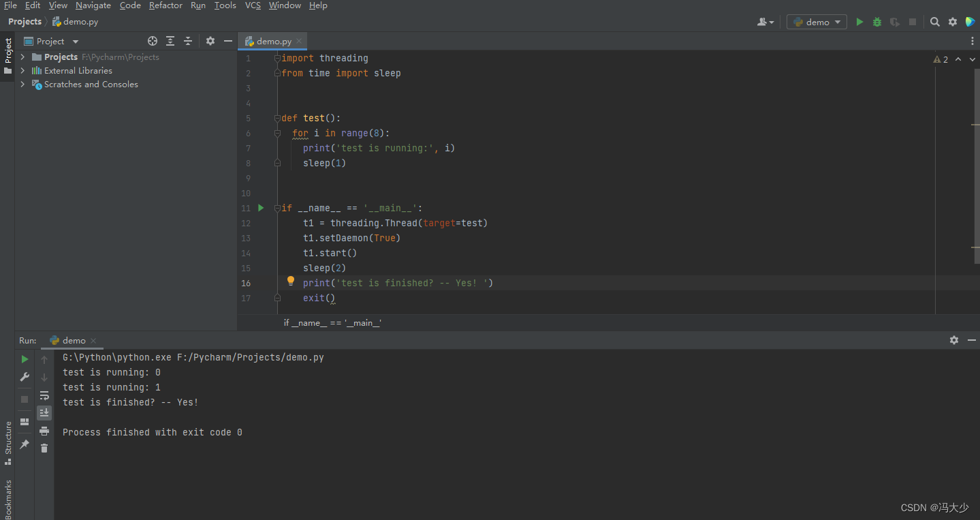
Task: Start debugging with the green bug icon
Action: point(877,22)
